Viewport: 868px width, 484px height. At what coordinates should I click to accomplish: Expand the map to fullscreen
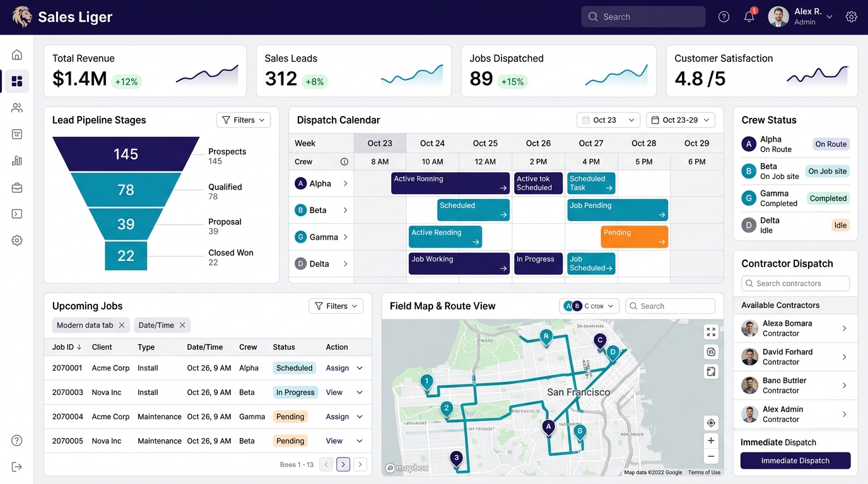click(x=711, y=332)
